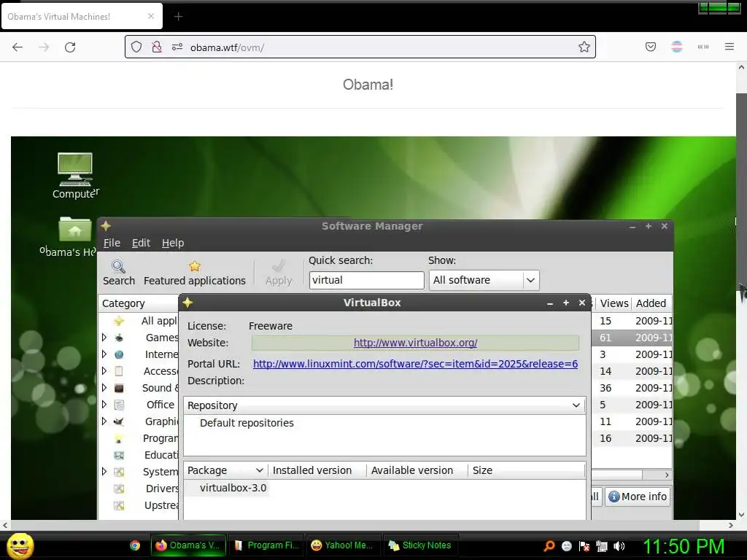This screenshot has width=747, height=560.
Task: Click the taskbar clock showing 11:50 PM
Action: (x=684, y=546)
